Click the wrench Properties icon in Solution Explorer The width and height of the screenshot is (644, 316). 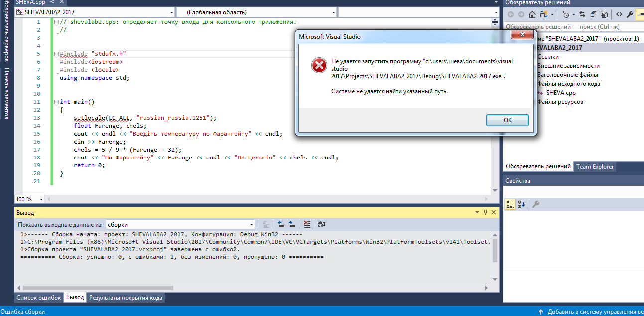630,14
